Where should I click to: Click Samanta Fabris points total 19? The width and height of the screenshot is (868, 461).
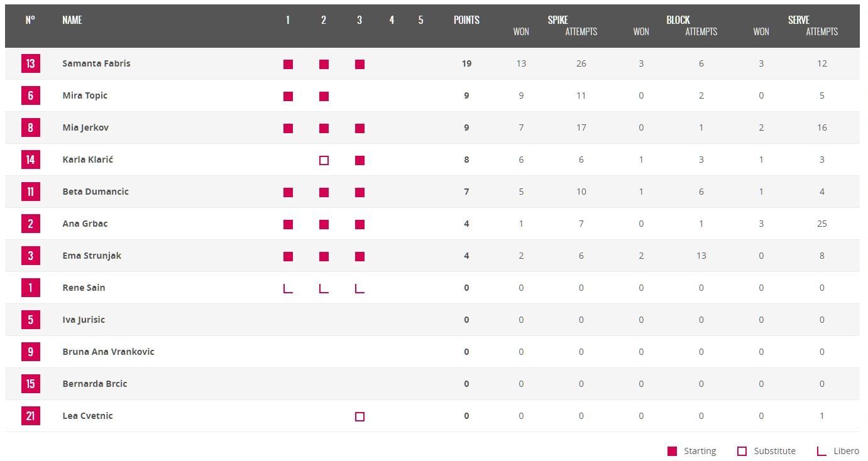(x=466, y=63)
